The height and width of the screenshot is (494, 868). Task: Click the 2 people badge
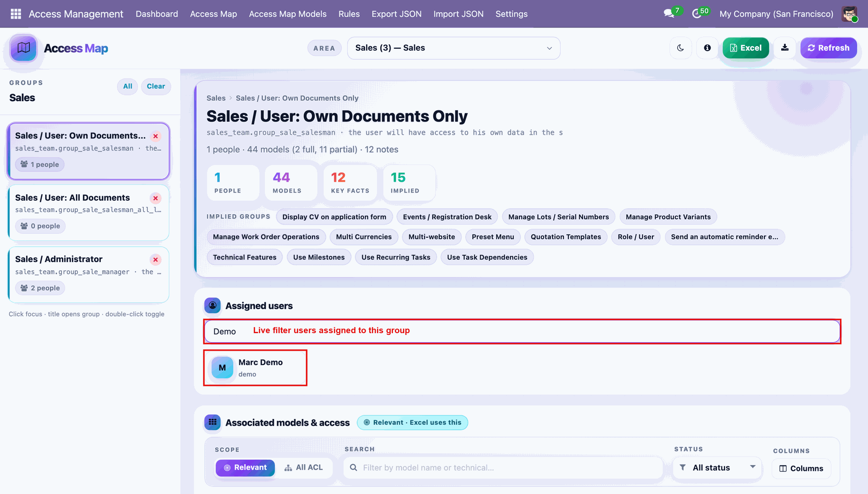pos(40,288)
